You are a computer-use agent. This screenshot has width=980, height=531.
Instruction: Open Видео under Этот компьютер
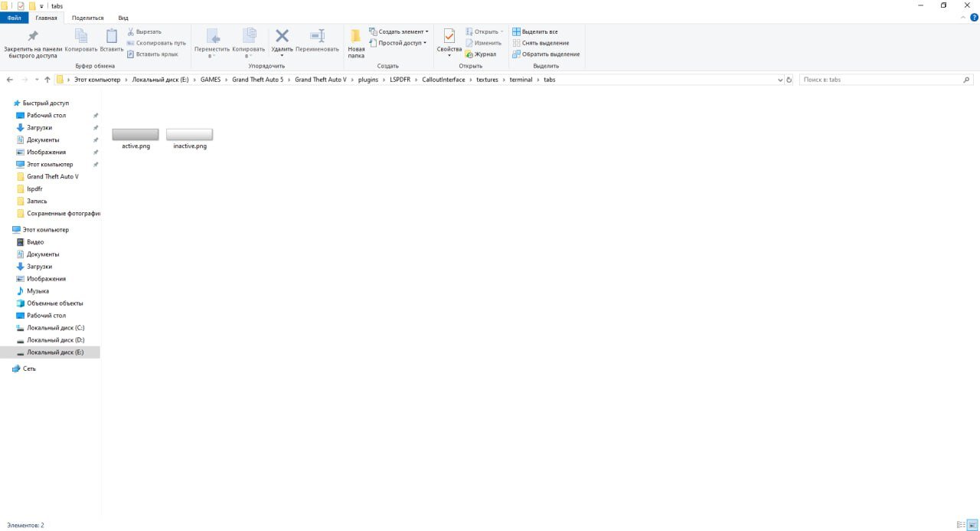click(x=35, y=242)
